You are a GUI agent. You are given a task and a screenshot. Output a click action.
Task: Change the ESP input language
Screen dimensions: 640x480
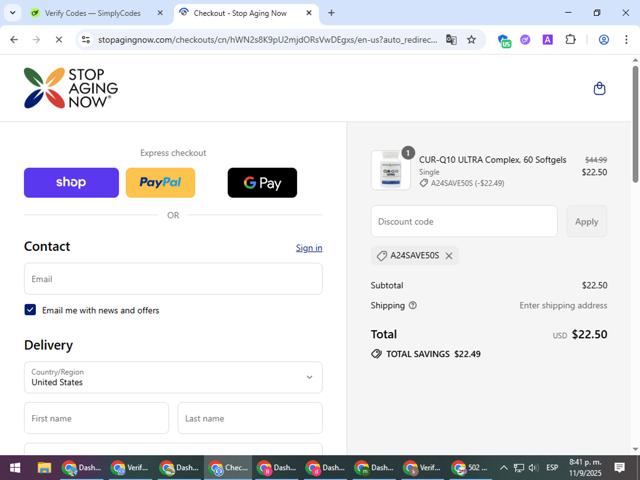click(x=552, y=468)
